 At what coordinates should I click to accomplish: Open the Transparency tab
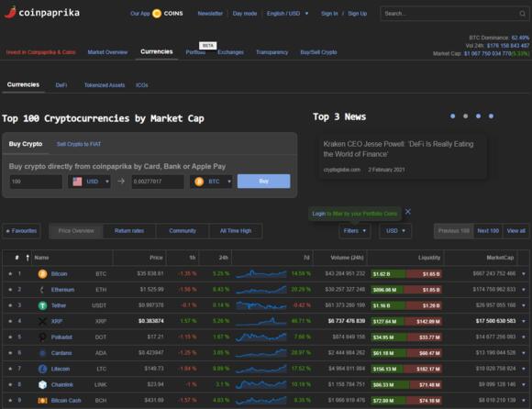click(x=272, y=52)
